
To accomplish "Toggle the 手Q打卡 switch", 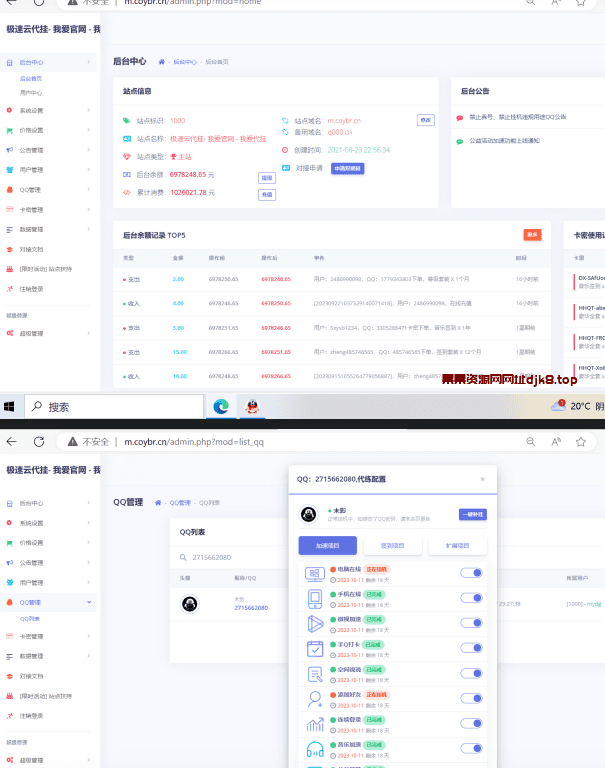I will click(x=471, y=648).
